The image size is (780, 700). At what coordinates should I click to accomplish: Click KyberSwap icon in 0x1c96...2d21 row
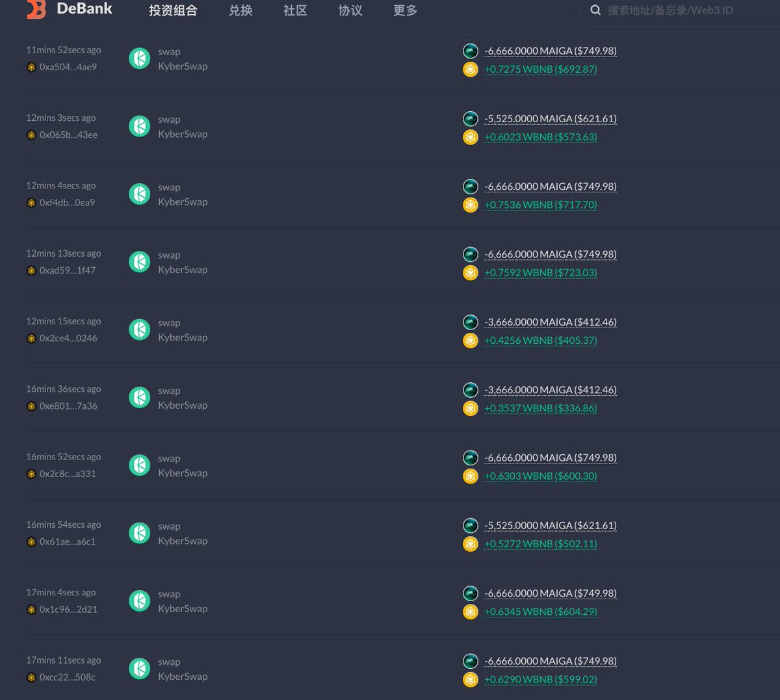pyautogui.click(x=140, y=601)
